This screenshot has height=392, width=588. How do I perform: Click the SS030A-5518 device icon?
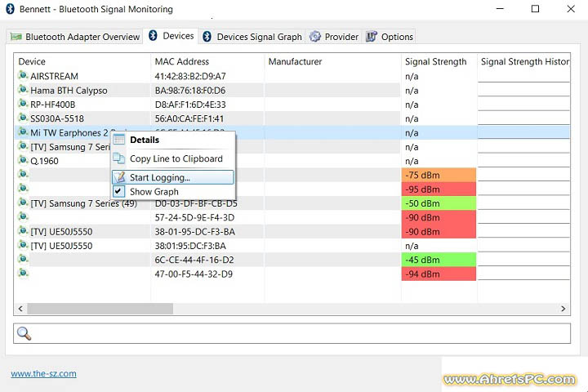click(x=23, y=118)
